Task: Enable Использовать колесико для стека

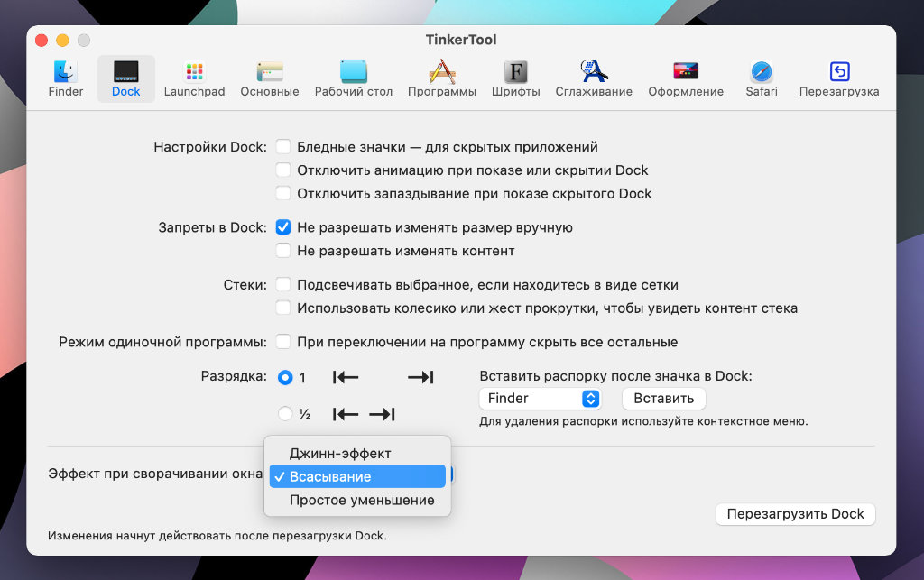Action: pyautogui.click(x=283, y=308)
